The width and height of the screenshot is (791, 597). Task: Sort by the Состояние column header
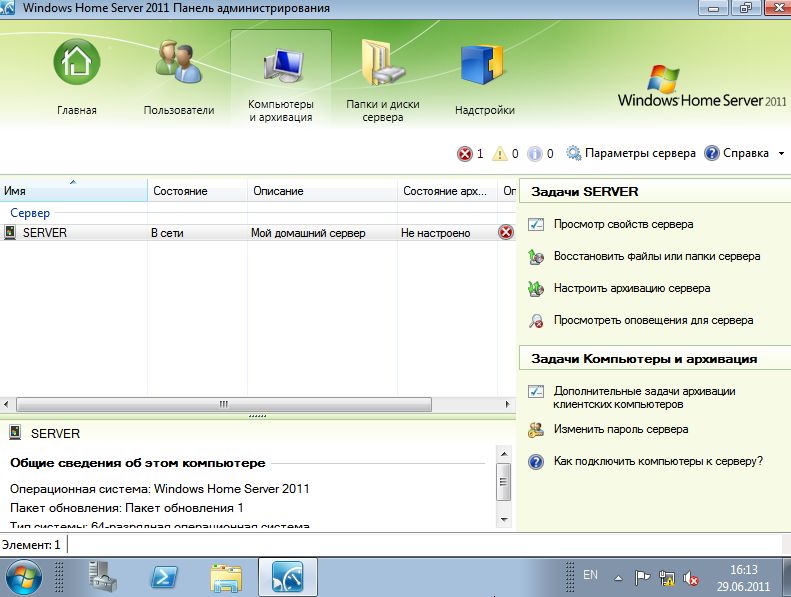coord(197,191)
